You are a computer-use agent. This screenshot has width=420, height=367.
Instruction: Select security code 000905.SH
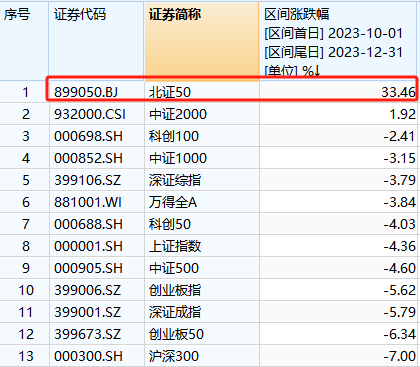coord(88,268)
